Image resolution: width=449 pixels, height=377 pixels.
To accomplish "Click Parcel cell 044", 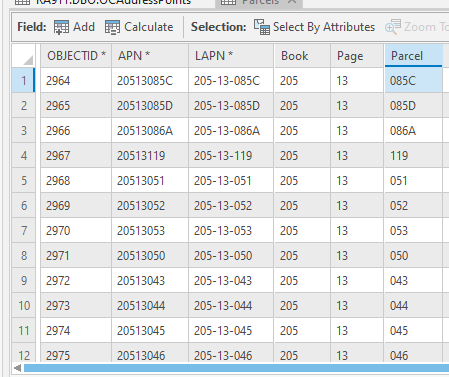I will (x=414, y=305).
